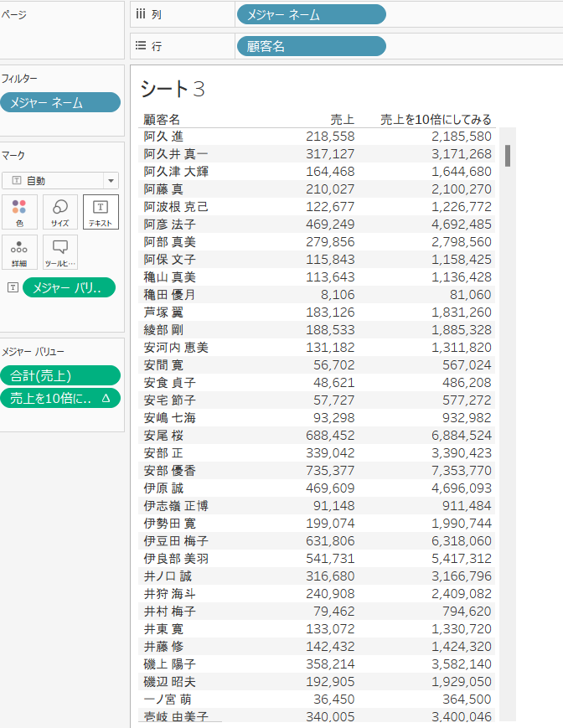
Task: Click delta icon on 売上を10倍に pill
Action: [106, 398]
